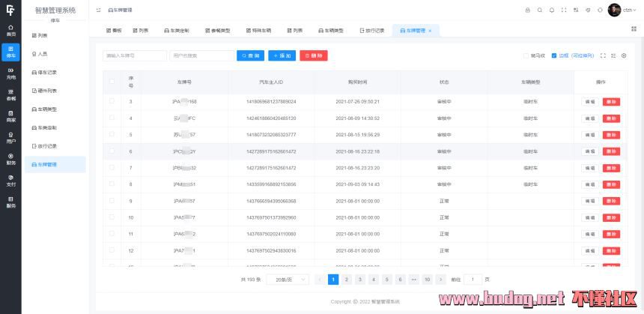Go to 首页 in the left rail
644x314 pixels.
pyautogui.click(x=10, y=31)
